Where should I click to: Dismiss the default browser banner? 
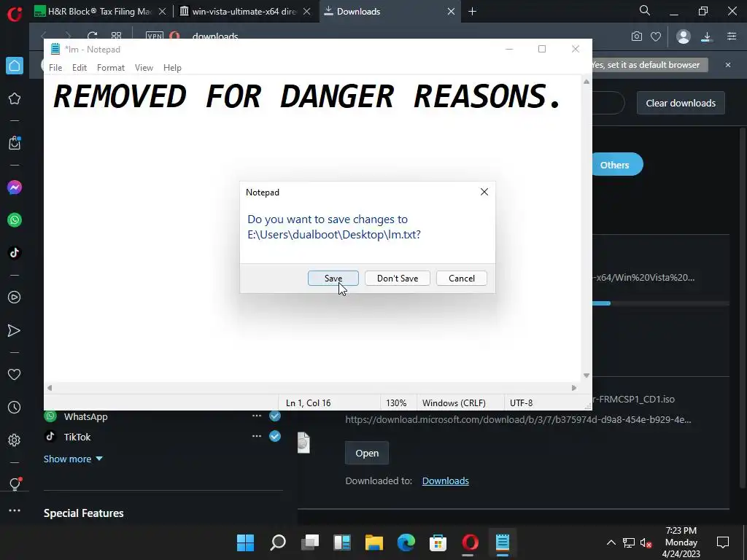[728, 65]
